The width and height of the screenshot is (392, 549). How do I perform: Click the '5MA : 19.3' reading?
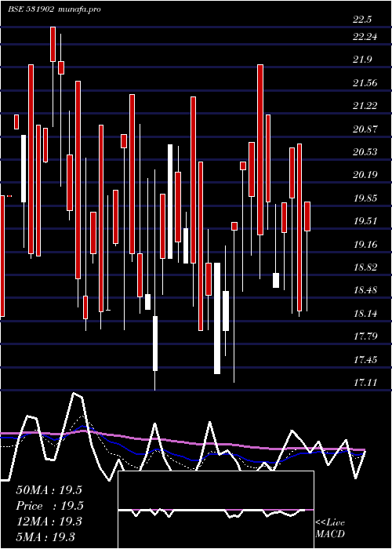(45, 536)
